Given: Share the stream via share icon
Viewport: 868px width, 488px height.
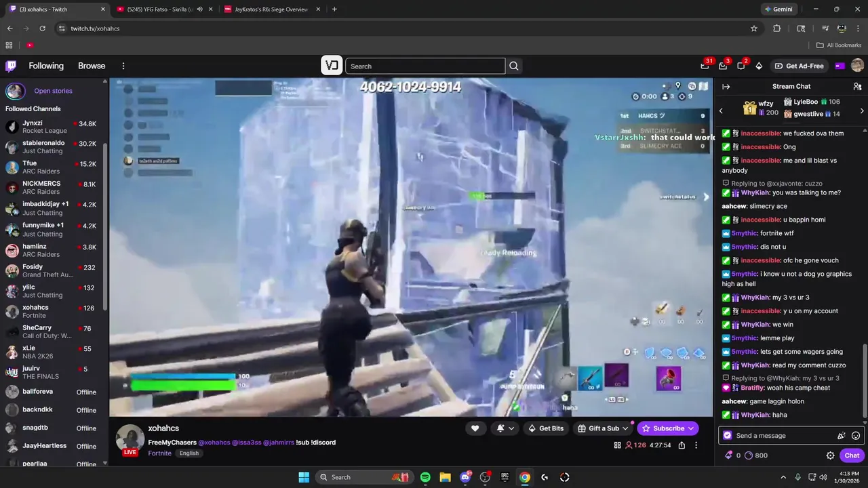Looking at the screenshot, I should pos(682,445).
